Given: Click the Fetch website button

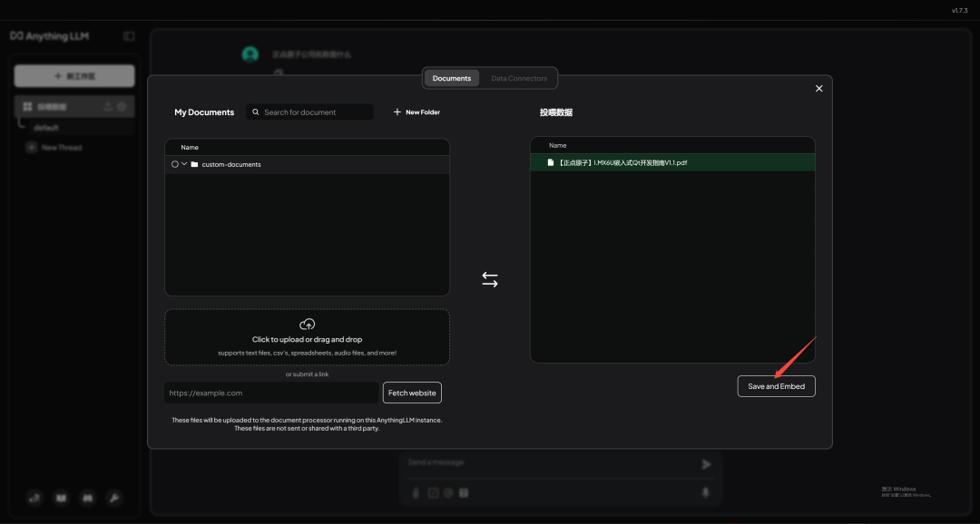Looking at the screenshot, I should (x=412, y=393).
